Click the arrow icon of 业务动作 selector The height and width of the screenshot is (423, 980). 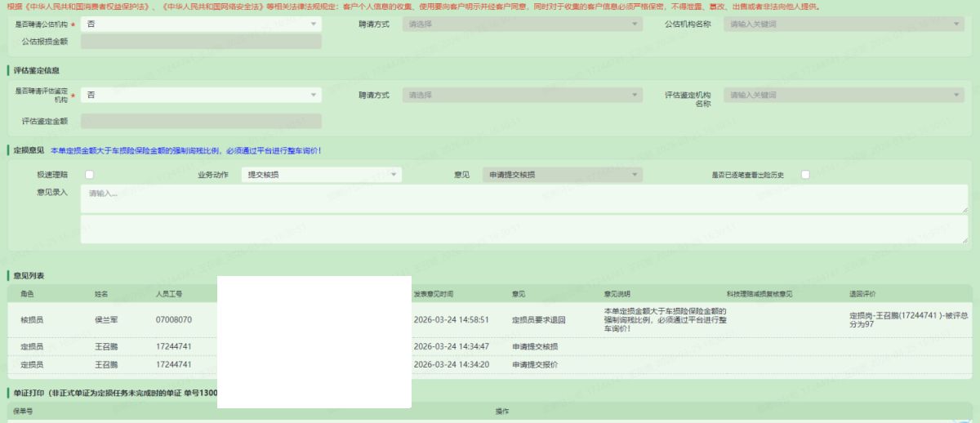394,175
